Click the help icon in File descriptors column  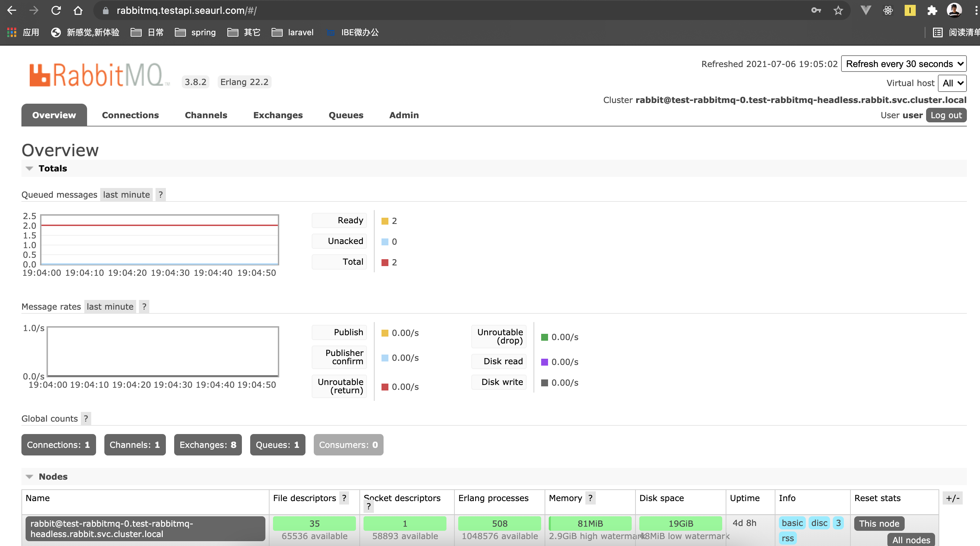pos(344,498)
